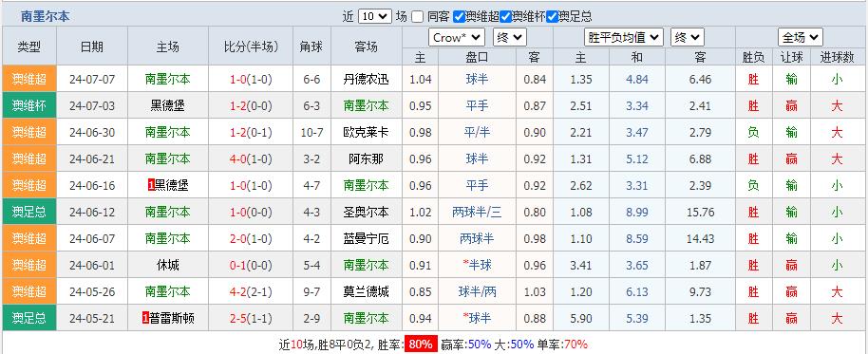Click the 奥维超 tag on 24-07-07
This screenshot has width=868, height=354.
29,79
